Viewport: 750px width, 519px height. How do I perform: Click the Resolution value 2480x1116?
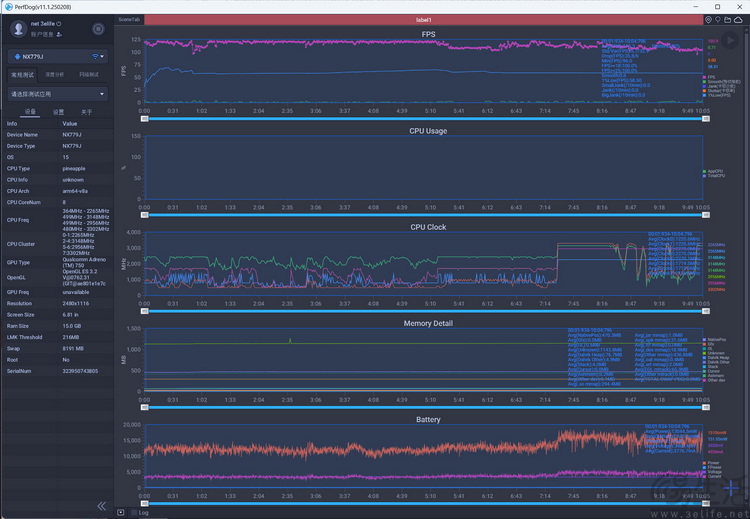point(76,304)
